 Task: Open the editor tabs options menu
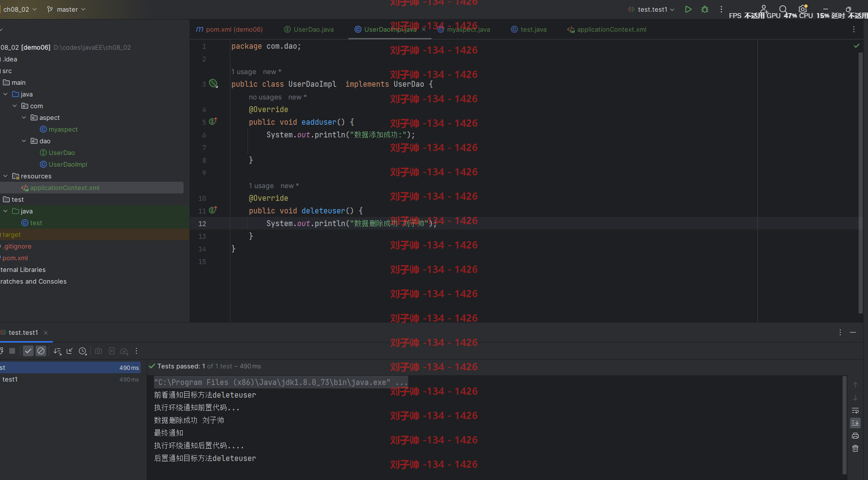(x=854, y=29)
